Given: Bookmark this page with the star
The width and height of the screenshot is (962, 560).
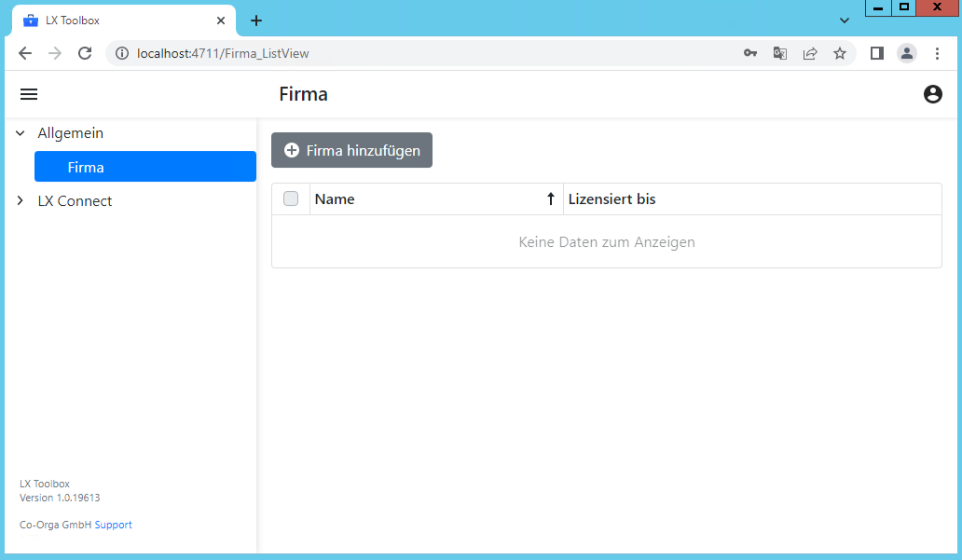Looking at the screenshot, I should click(x=840, y=53).
